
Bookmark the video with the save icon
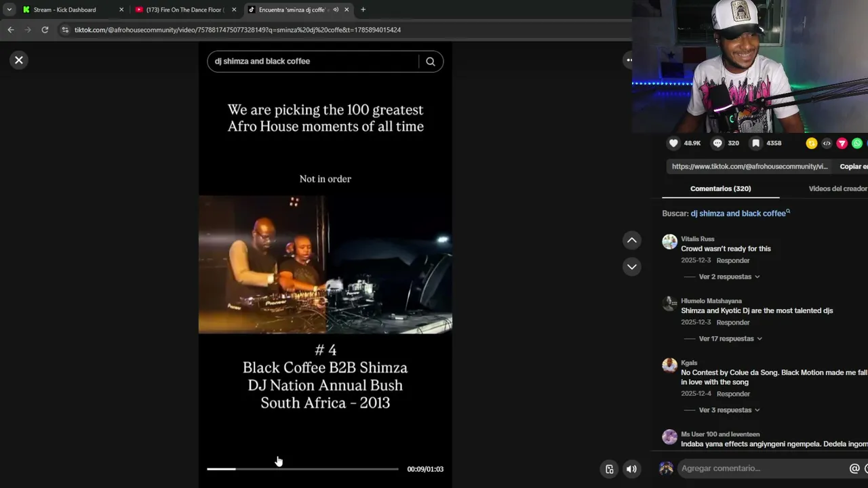pyautogui.click(x=755, y=143)
